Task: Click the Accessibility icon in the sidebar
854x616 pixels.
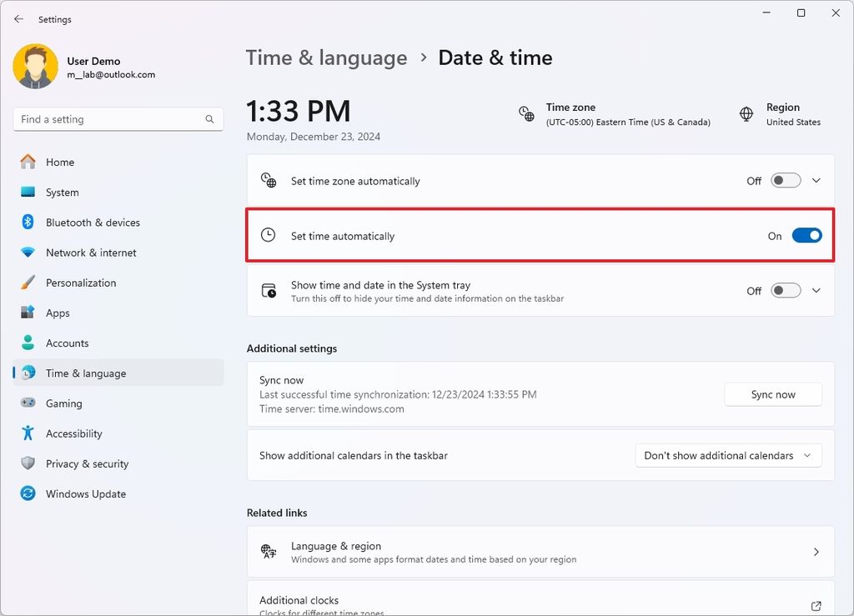Action: tap(27, 433)
